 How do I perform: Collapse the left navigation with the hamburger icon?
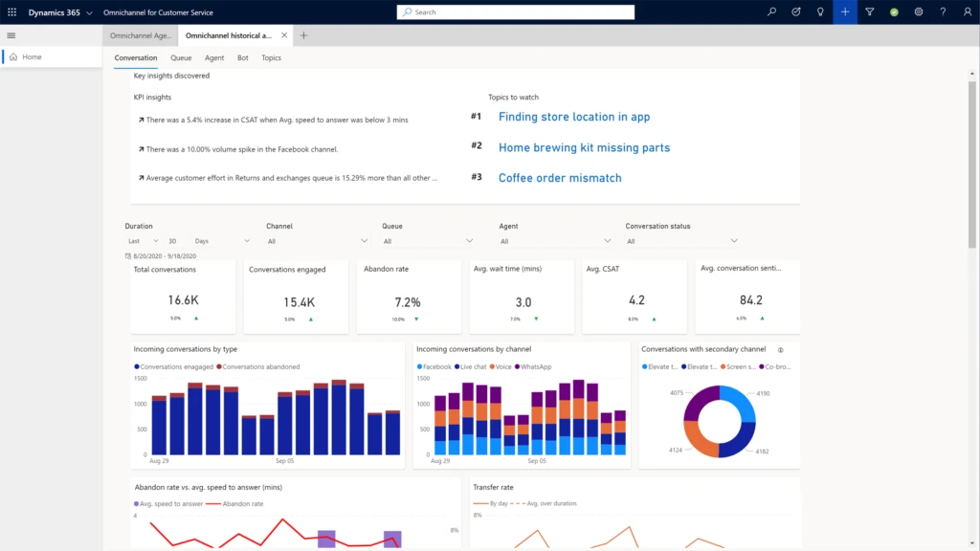coord(11,35)
